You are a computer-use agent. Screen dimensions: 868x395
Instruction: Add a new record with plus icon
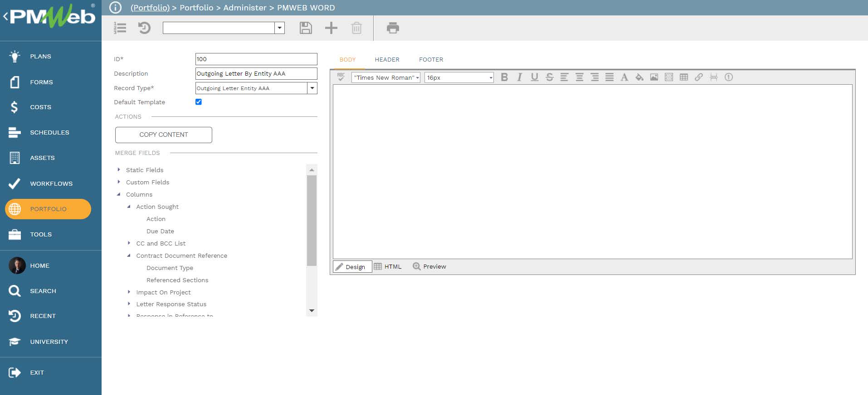point(331,28)
